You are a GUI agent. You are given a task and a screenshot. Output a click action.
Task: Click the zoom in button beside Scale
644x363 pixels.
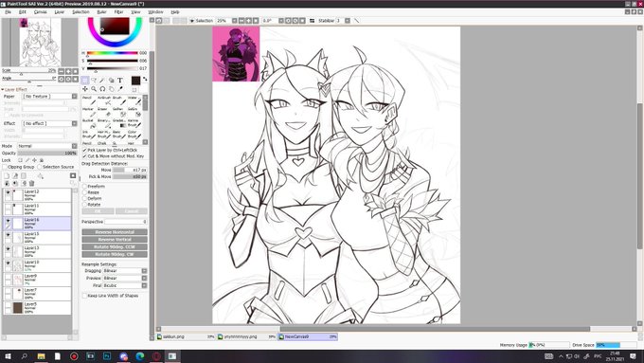68,71
